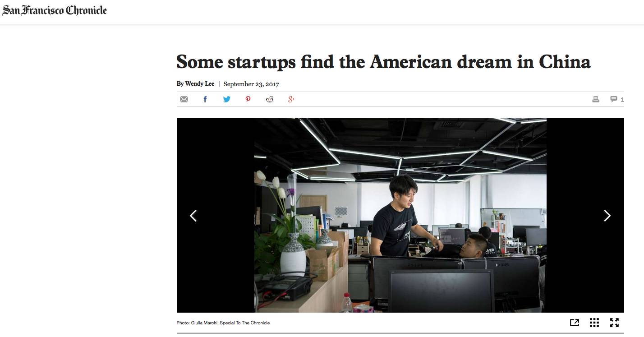Click the September 23, 2017 publish date
Image resolution: width=644 pixels, height=337 pixels.
(251, 84)
